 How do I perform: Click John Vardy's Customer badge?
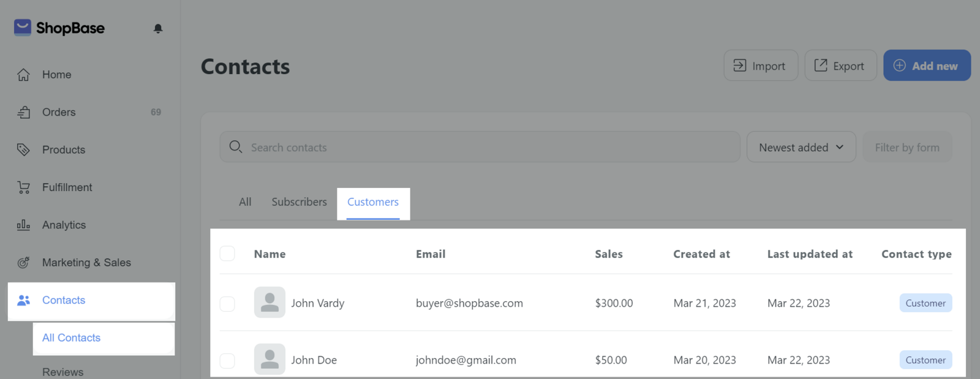[925, 303]
